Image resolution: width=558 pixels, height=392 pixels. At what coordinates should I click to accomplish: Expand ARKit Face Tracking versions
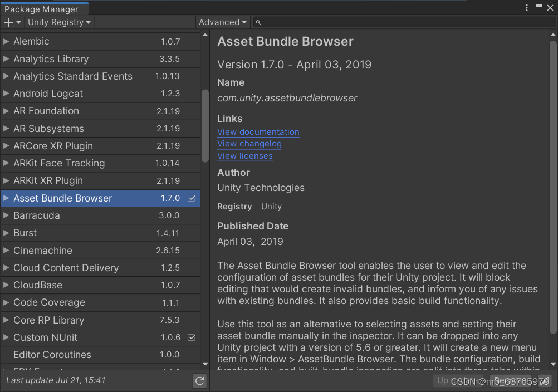point(6,163)
